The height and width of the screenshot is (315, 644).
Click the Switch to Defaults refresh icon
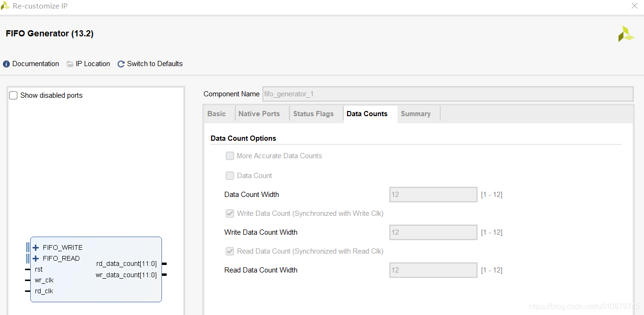(121, 64)
